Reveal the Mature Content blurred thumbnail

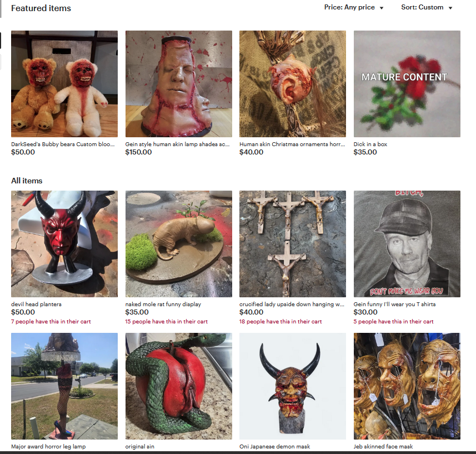coord(407,84)
